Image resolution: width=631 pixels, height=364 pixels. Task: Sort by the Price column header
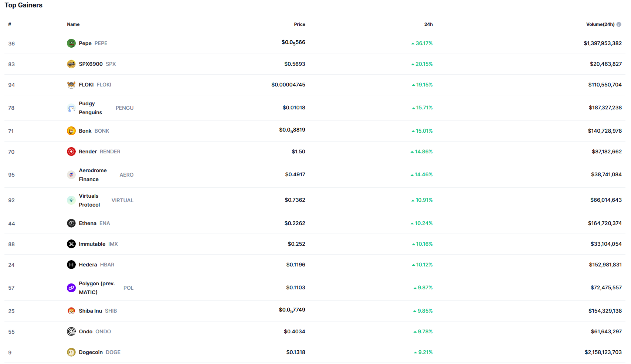pyautogui.click(x=299, y=24)
